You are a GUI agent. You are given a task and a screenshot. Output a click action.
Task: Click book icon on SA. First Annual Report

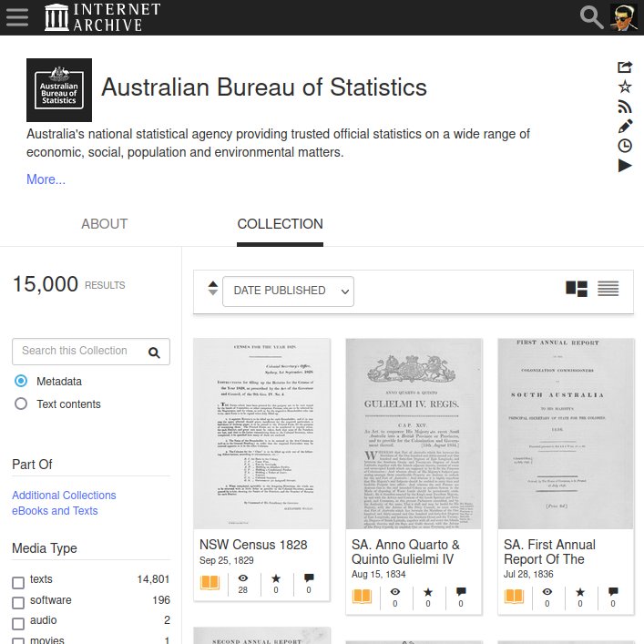(x=514, y=597)
